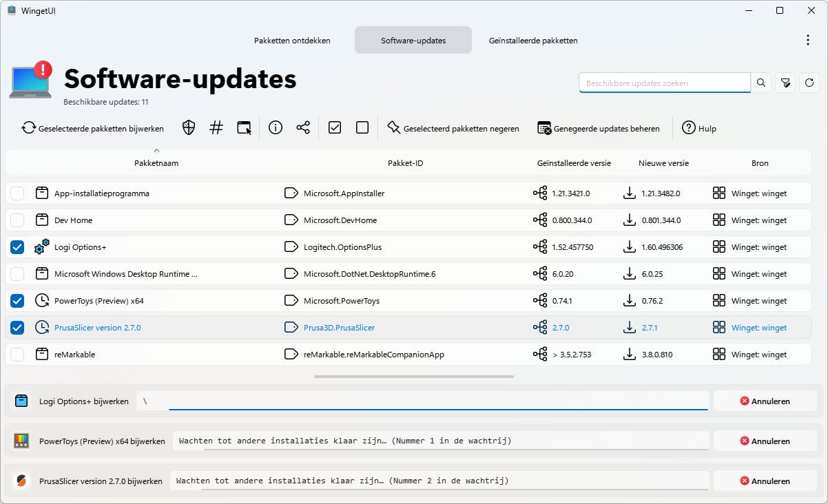Open the Geïnstalleerde pakketten tab
Screen dimensions: 828x504
(x=533, y=41)
